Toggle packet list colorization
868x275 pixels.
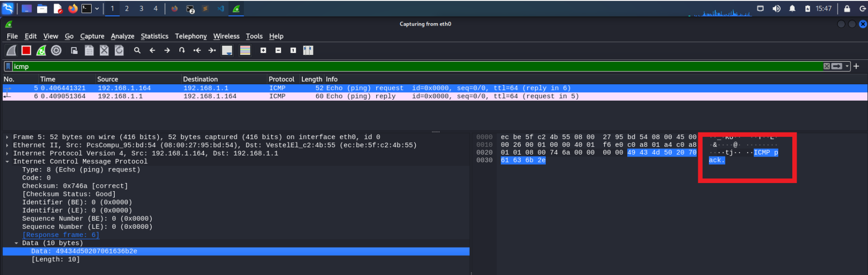point(245,51)
